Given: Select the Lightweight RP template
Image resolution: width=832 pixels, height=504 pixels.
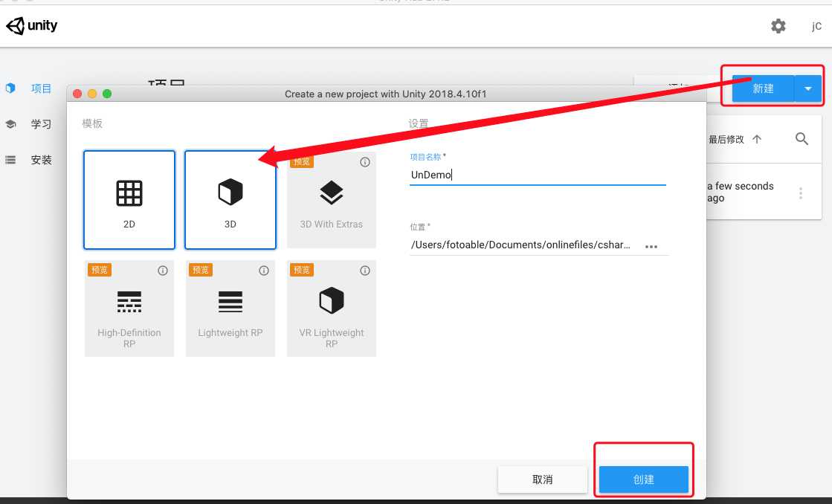Looking at the screenshot, I should [x=230, y=308].
